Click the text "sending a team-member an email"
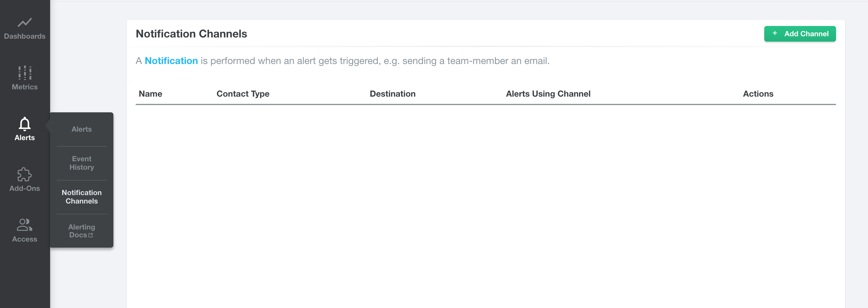 pyautogui.click(x=475, y=61)
